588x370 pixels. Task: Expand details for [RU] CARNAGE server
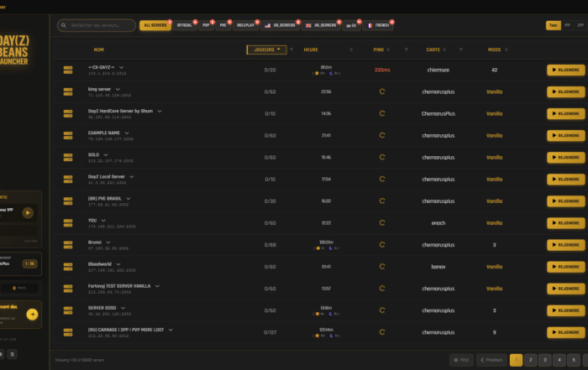171,330
